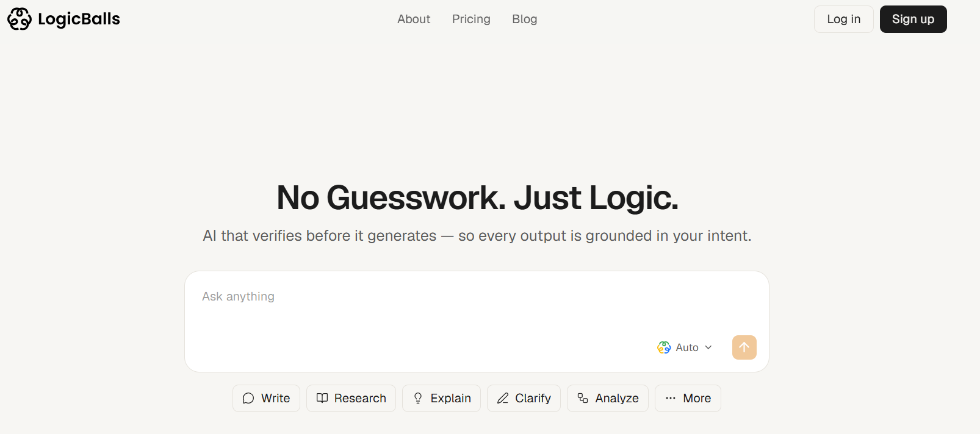Viewport: 980px width, 434px height.
Task: Go to Pricing in the top nav
Action: pyautogui.click(x=471, y=20)
